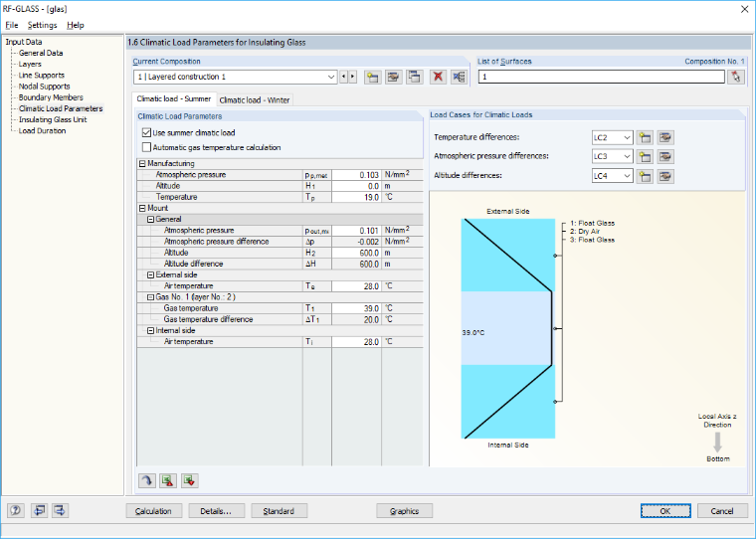
Task: Click the Graphics button
Action: (x=404, y=511)
